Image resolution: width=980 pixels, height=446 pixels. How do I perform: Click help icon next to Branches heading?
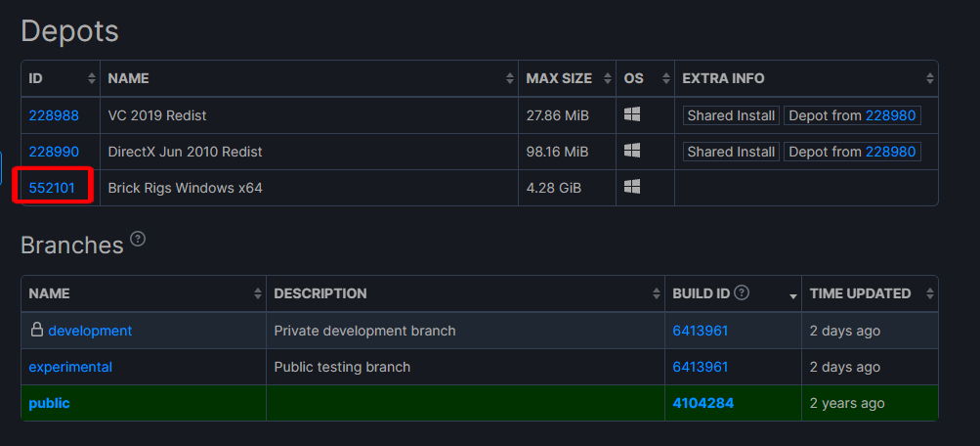pyautogui.click(x=138, y=240)
